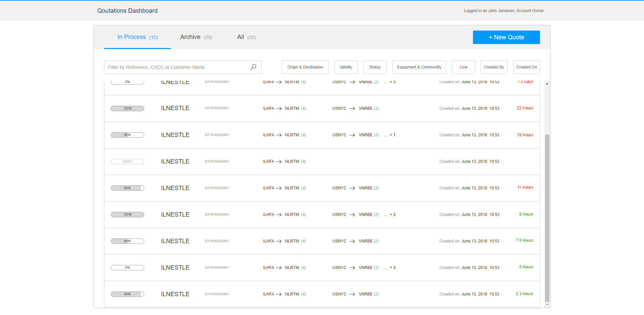The height and width of the screenshot is (315, 644).
Task: Click the 90% progress bar in the 11 Hours row
Action: click(127, 188)
